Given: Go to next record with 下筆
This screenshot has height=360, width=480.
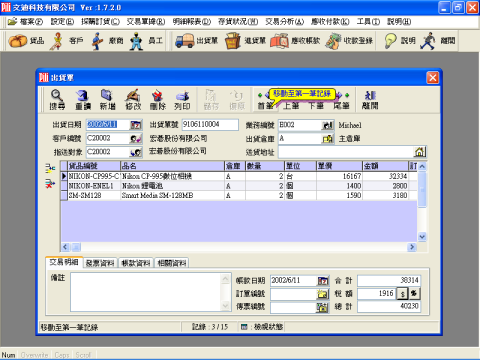Looking at the screenshot, I should tap(316, 105).
